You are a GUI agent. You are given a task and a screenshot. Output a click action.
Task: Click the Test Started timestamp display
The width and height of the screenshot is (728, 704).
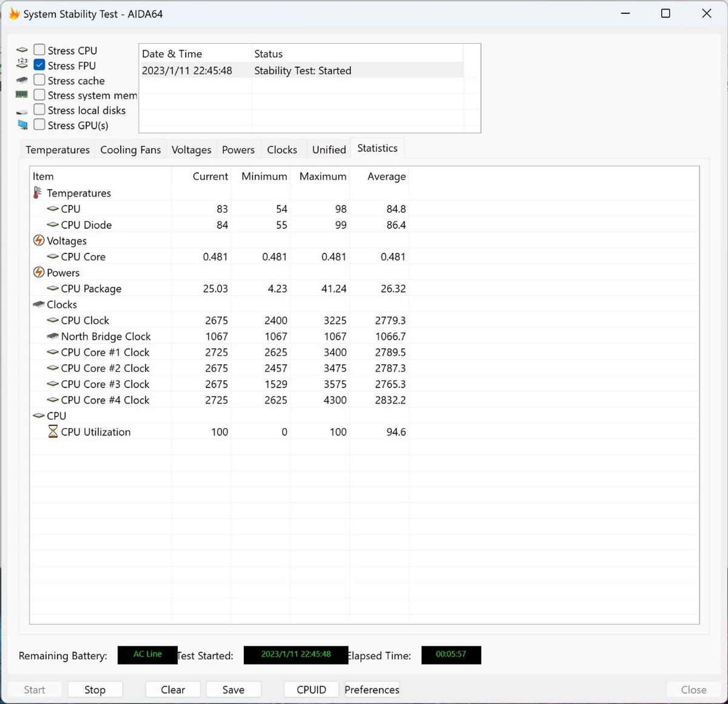coord(296,654)
